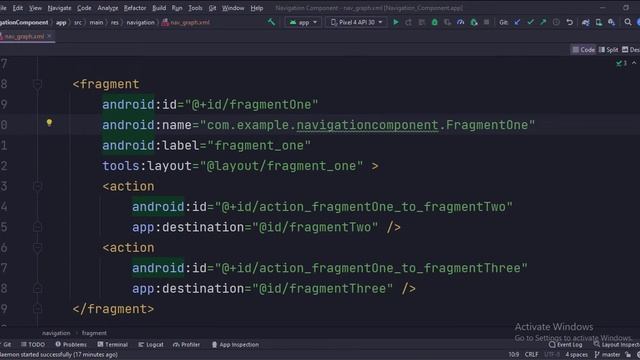
Task: Click the Apply Code Changes icon
Action: pyautogui.click(x=422, y=22)
